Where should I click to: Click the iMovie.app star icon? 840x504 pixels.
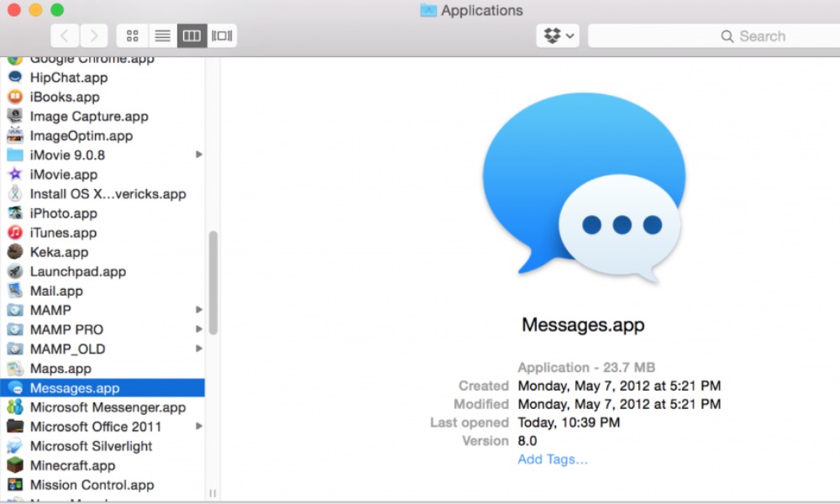pyautogui.click(x=15, y=175)
